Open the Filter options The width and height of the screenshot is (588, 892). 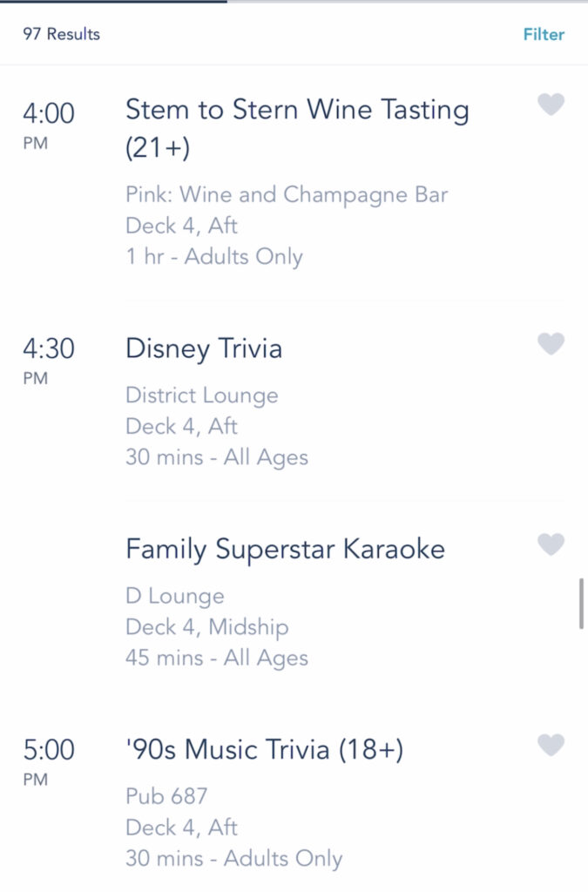[544, 34]
